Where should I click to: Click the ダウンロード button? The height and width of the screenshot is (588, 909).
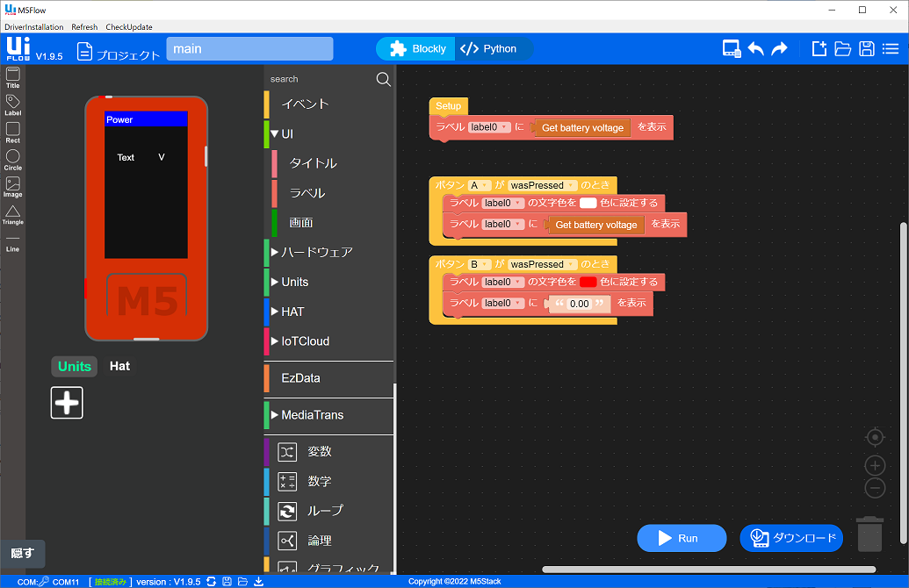(x=791, y=538)
